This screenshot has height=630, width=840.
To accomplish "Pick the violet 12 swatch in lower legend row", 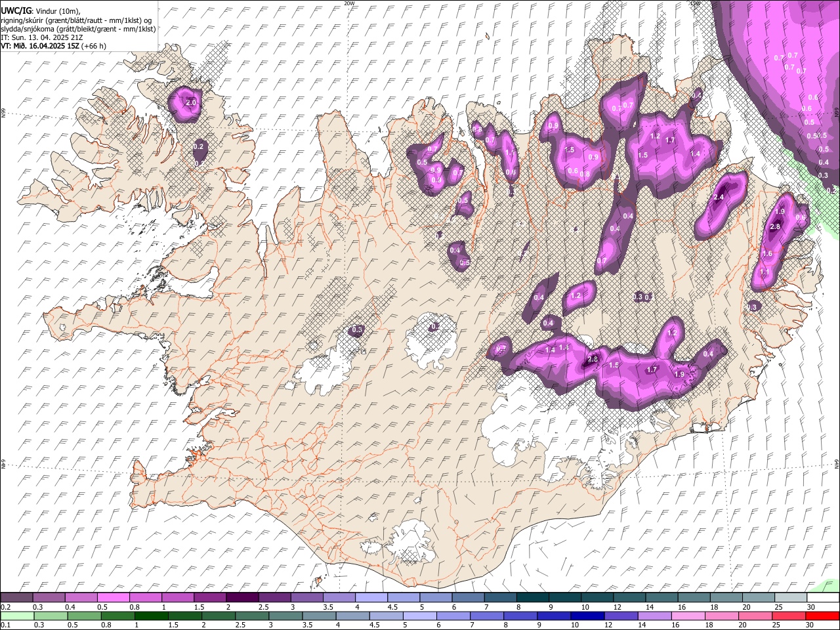I will [621, 616].
